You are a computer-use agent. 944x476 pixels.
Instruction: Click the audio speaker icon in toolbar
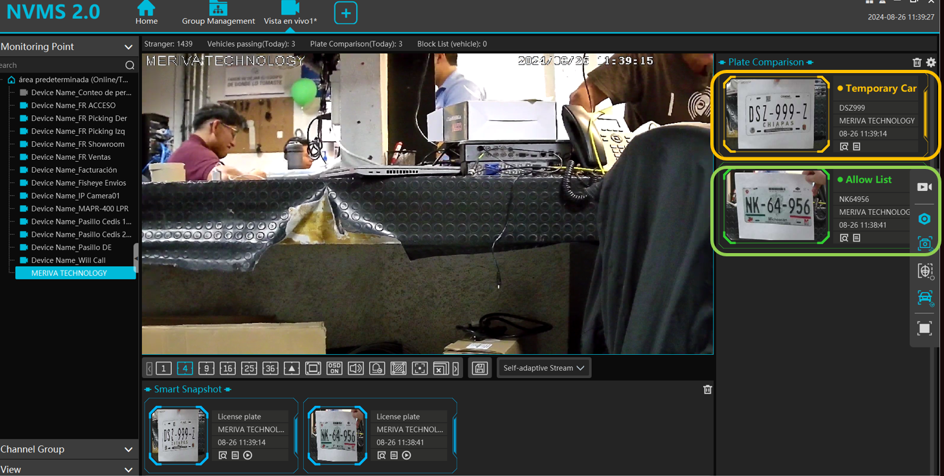356,369
